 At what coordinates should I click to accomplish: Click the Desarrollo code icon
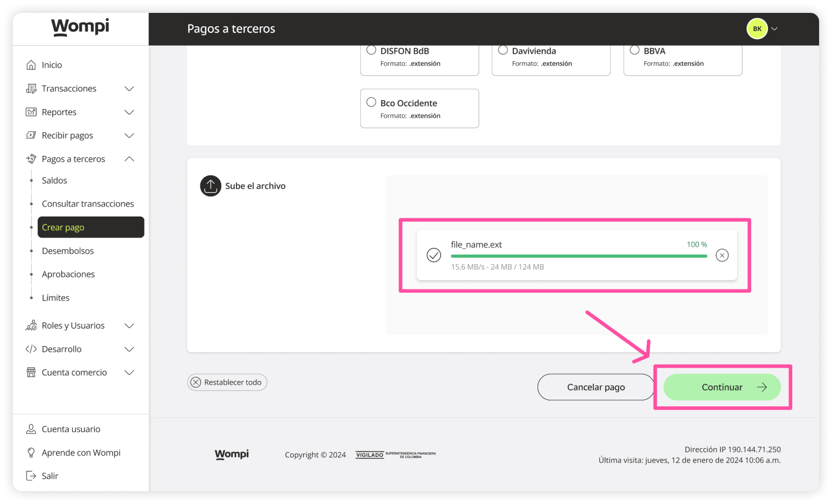click(32, 349)
